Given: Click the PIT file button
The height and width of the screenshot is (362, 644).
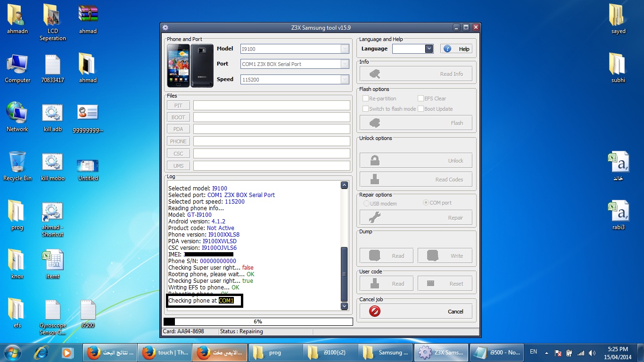Looking at the screenshot, I should tap(178, 105).
